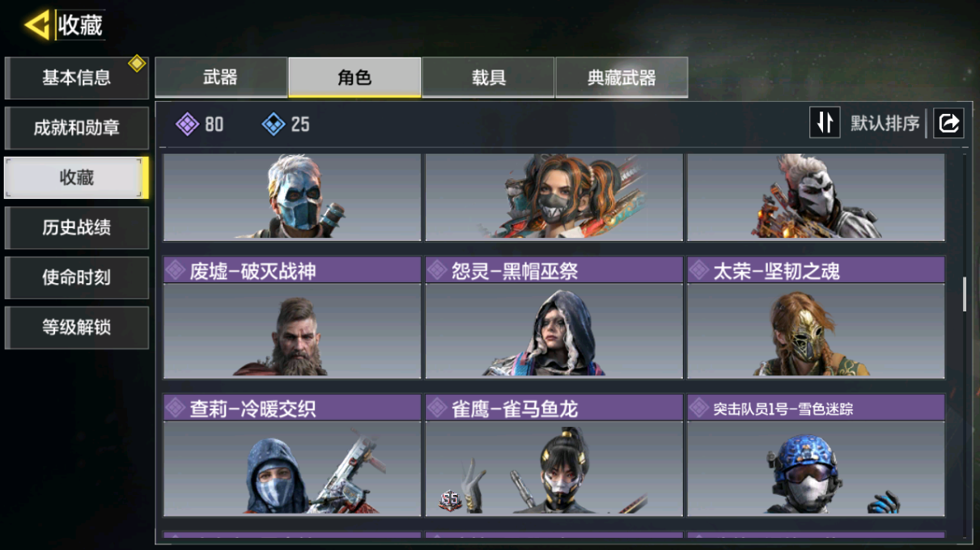This screenshot has width=980, height=550.
Task: Open the 默认排序 sorting dropdown
Action: 885,124
